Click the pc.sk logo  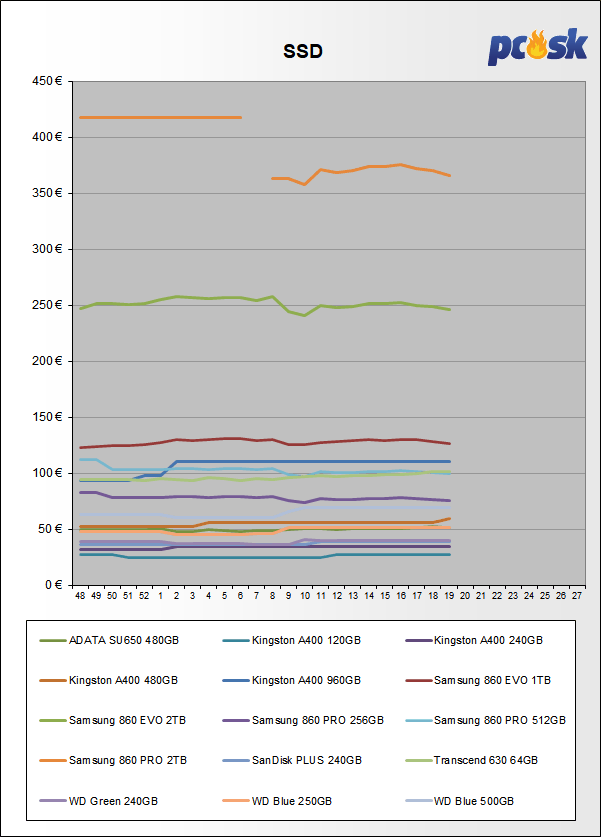pyautogui.click(x=537, y=47)
